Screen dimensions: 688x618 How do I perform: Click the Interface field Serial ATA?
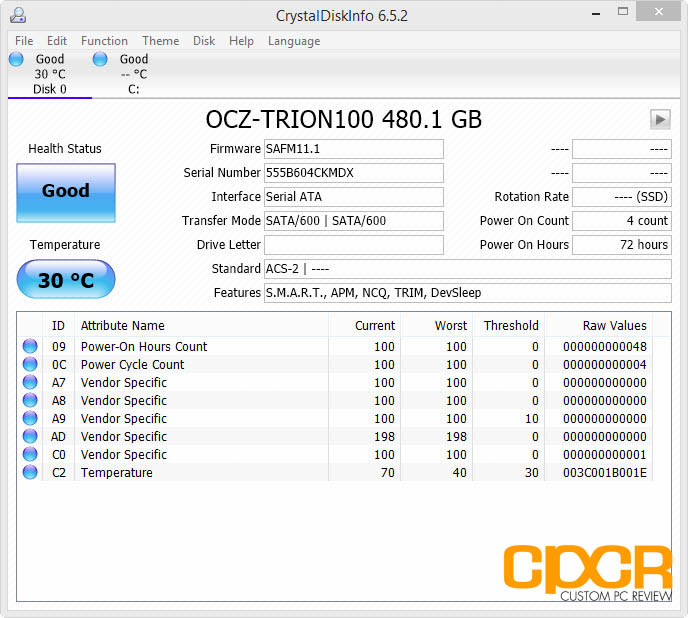354,197
